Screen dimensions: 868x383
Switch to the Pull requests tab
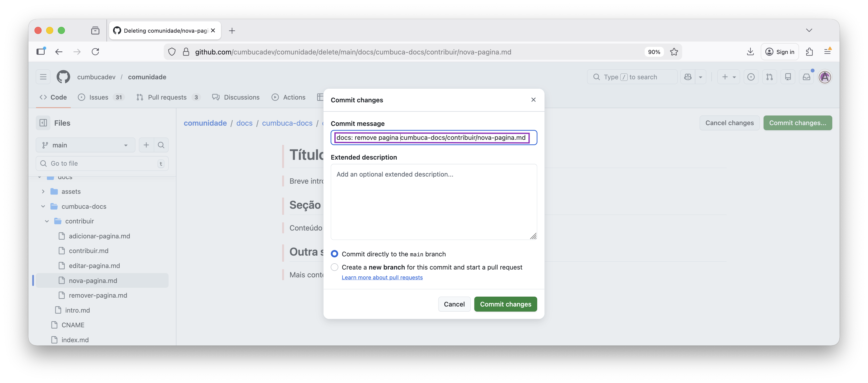pos(168,97)
